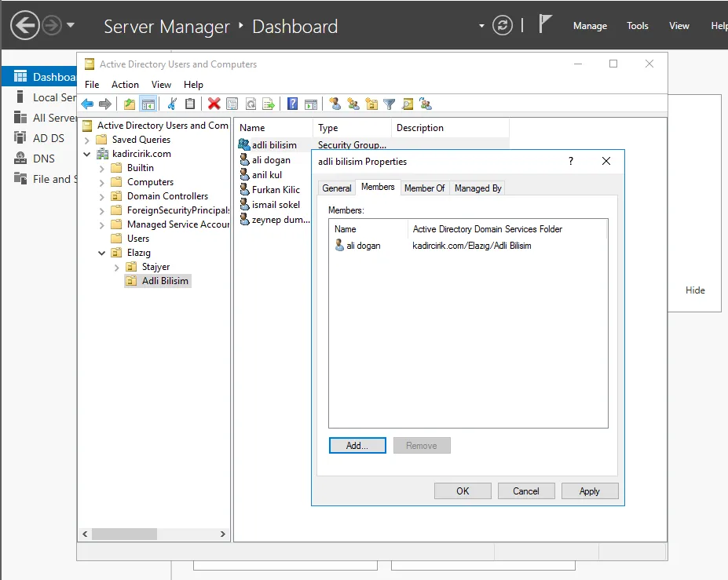Click the Find objects icon
The width and height of the screenshot is (728, 580).
click(x=408, y=104)
